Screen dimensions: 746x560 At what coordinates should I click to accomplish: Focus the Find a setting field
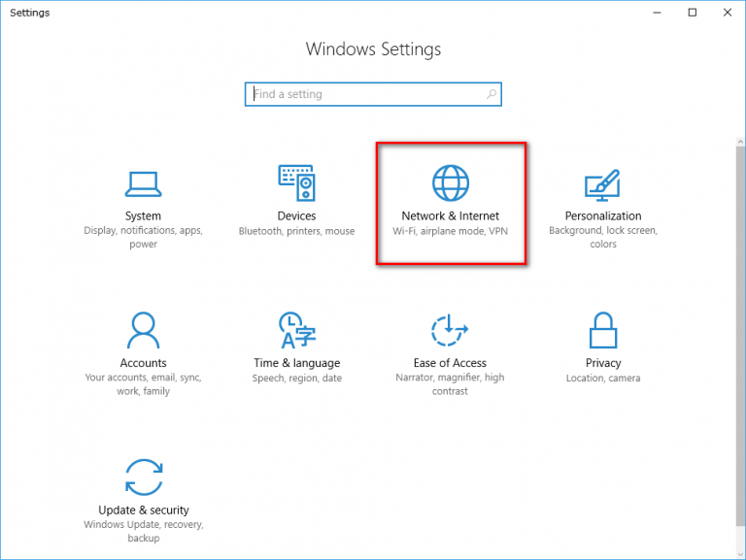pos(373,94)
